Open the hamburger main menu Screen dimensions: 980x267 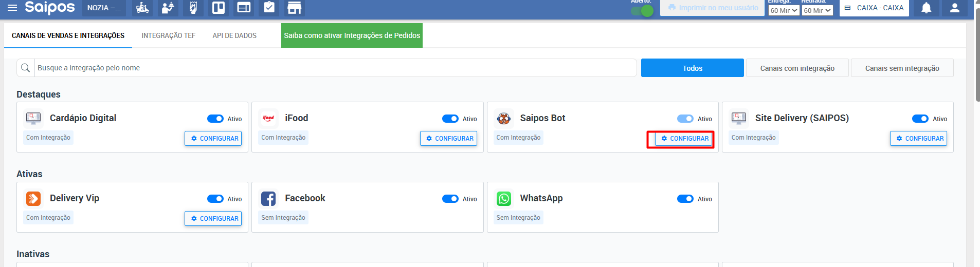[x=12, y=8]
